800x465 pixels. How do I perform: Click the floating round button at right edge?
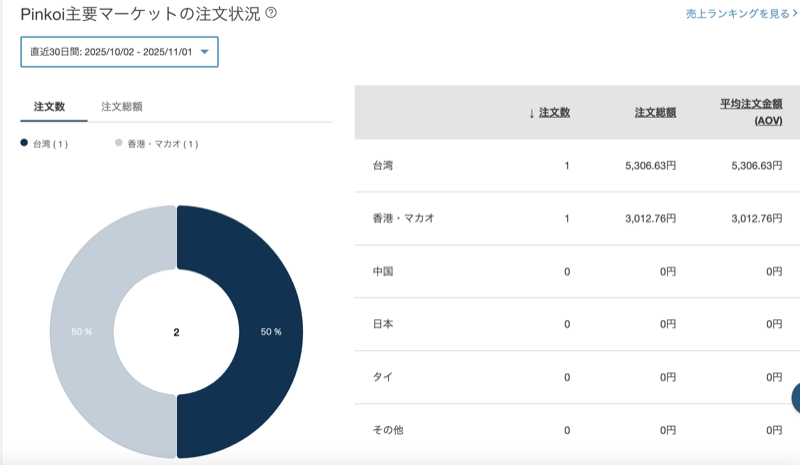[x=795, y=397]
